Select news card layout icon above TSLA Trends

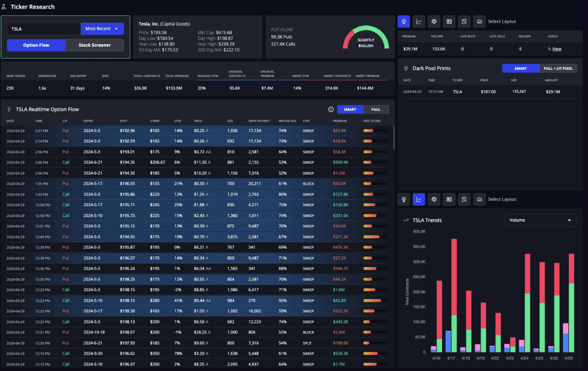449,199
